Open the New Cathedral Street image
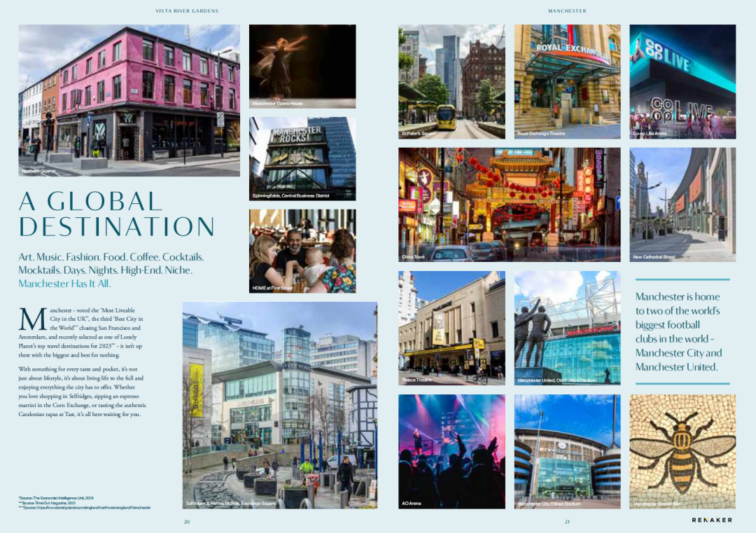Image resolution: width=756 pixels, height=533 pixels. 682,205
